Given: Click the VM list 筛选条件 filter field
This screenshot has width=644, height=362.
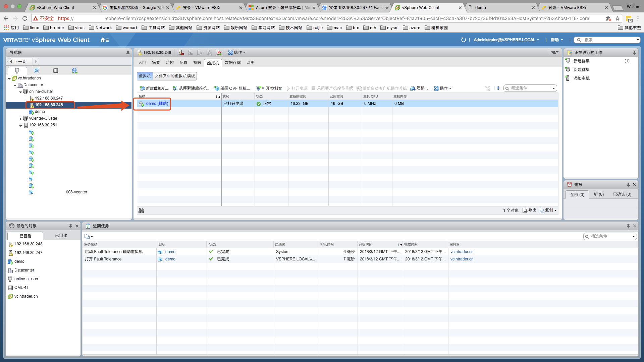Looking at the screenshot, I should pos(531,88).
